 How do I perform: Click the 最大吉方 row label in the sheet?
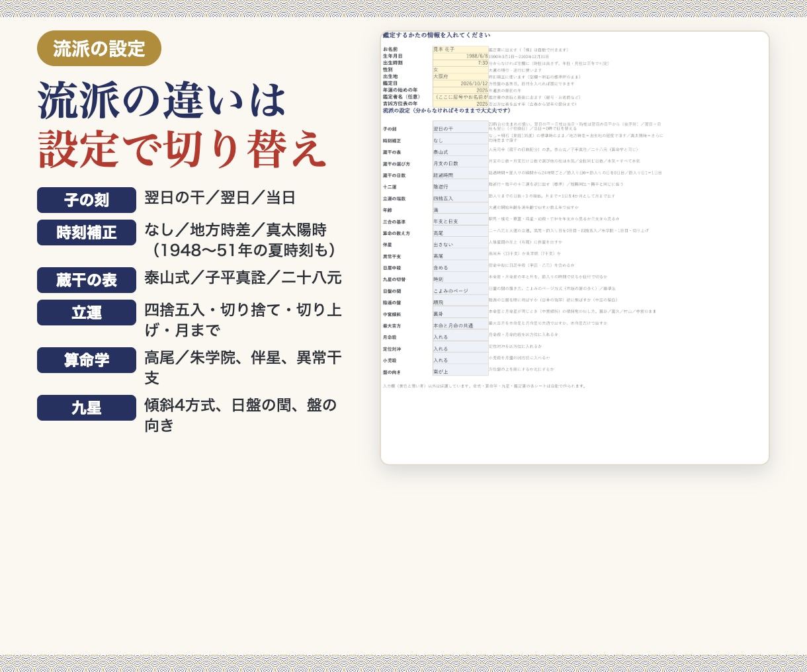click(392, 326)
